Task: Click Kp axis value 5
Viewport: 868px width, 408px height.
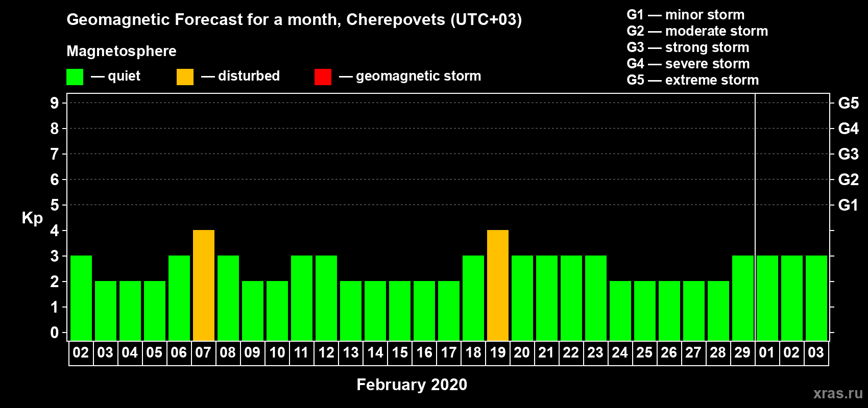Action: (x=55, y=205)
